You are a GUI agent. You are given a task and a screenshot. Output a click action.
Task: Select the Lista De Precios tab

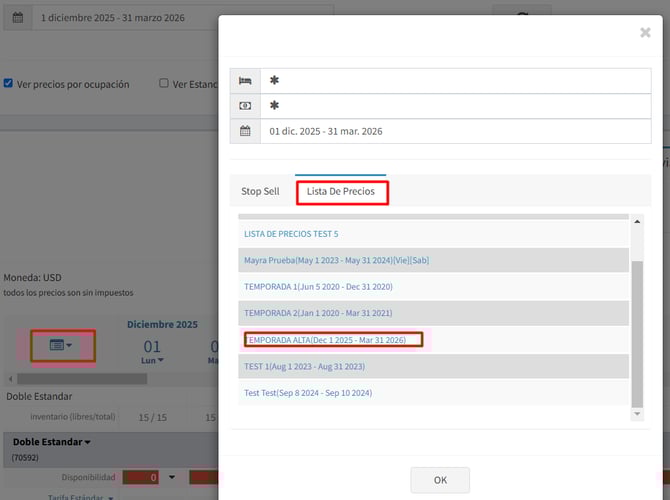coord(341,191)
